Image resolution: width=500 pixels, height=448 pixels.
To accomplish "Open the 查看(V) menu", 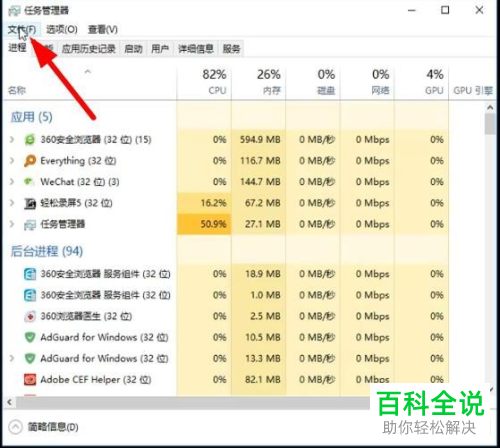I will [x=103, y=30].
